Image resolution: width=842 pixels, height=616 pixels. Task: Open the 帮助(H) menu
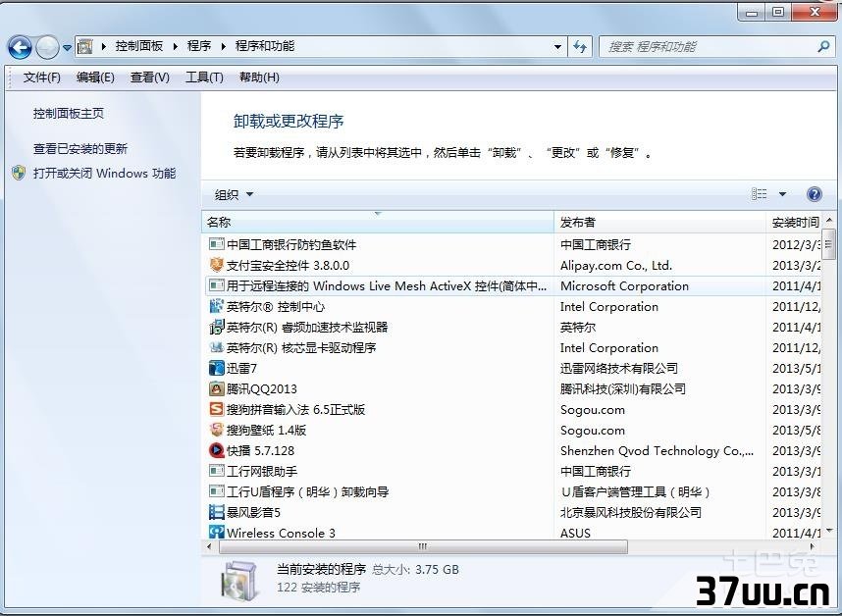(259, 77)
